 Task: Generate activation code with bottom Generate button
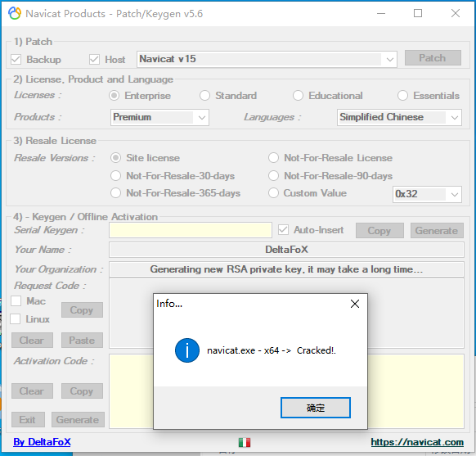tap(78, 420)
